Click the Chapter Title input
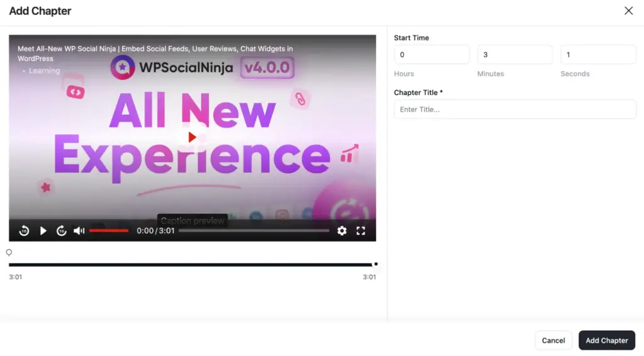Screen dimensions: 644x356 [515, 109]
